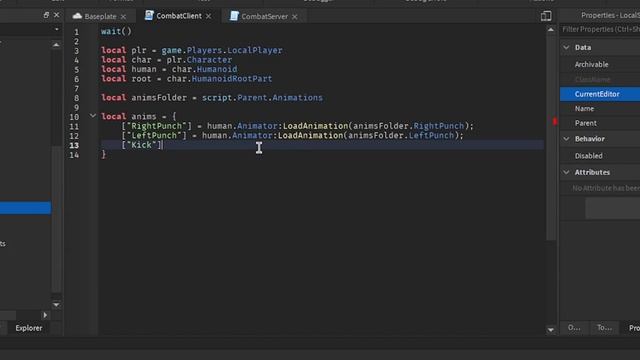Select the Name property row
Screen dimensions: 640x360
tap(600, 109)
